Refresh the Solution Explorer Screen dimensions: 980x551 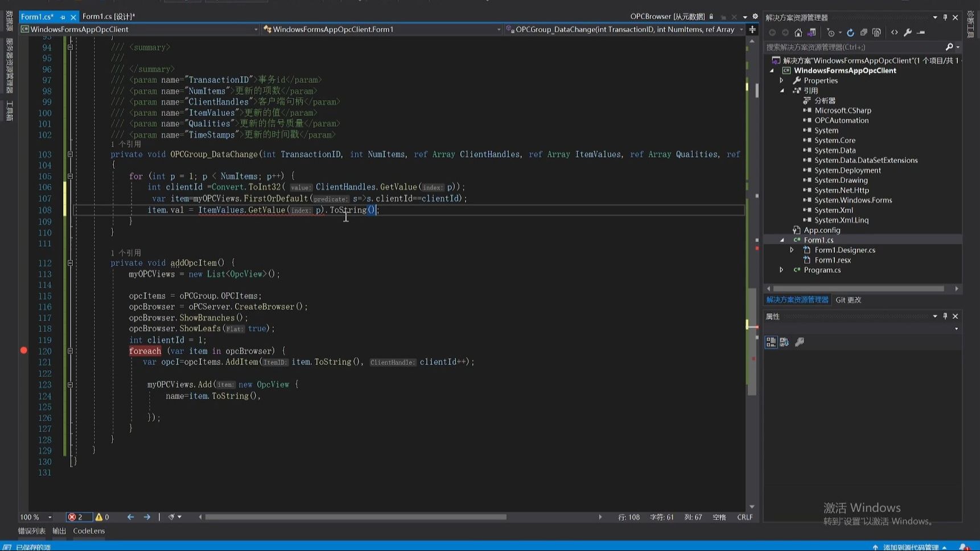tap(850, 32)
